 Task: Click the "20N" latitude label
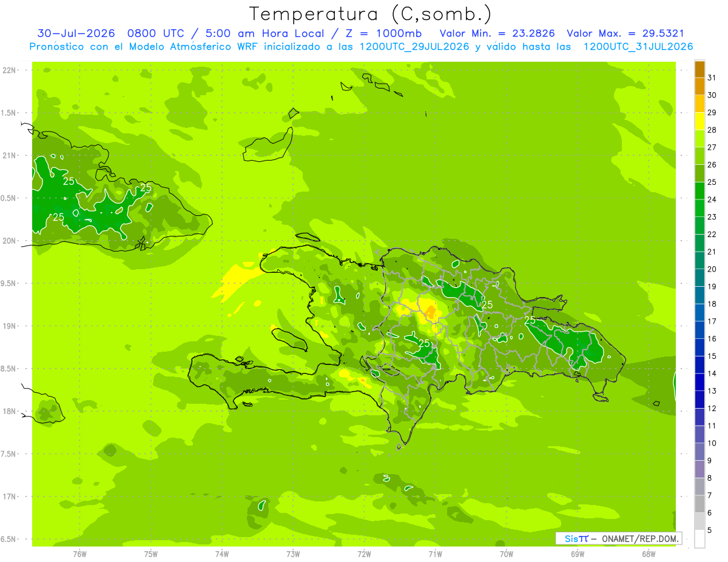pyautogui.click(x=10, y=241)
